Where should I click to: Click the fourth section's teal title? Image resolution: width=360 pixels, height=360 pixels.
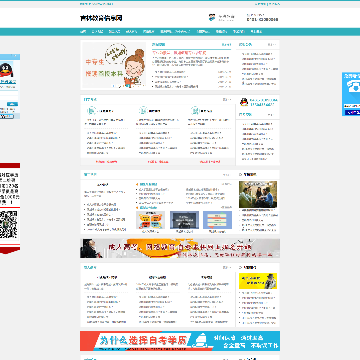pyautogui.click(x=90, y=267)
